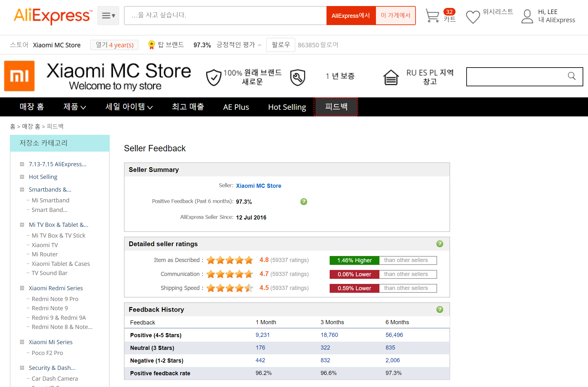
Task: Open the Xiaomi TV subcategory
Action: coord(45,245)
